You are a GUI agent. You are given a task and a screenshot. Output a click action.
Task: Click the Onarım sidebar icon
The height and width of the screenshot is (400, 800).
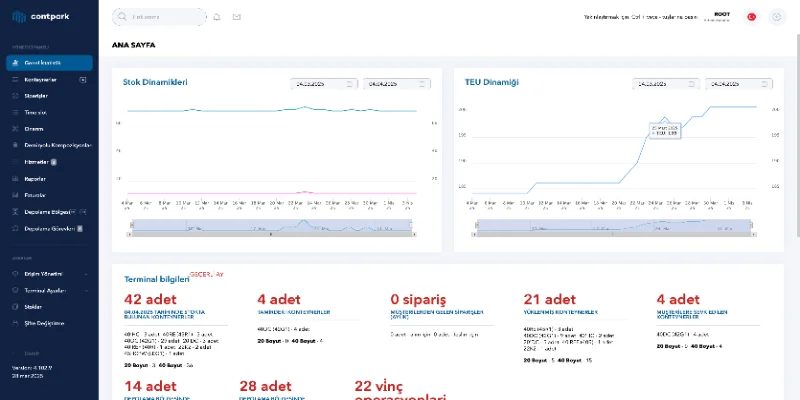point(13,129)
